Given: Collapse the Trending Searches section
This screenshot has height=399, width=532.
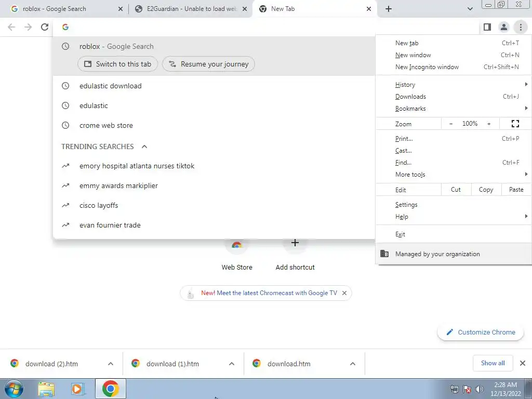Looking at the screenshot, I should [x=144, y=147].
